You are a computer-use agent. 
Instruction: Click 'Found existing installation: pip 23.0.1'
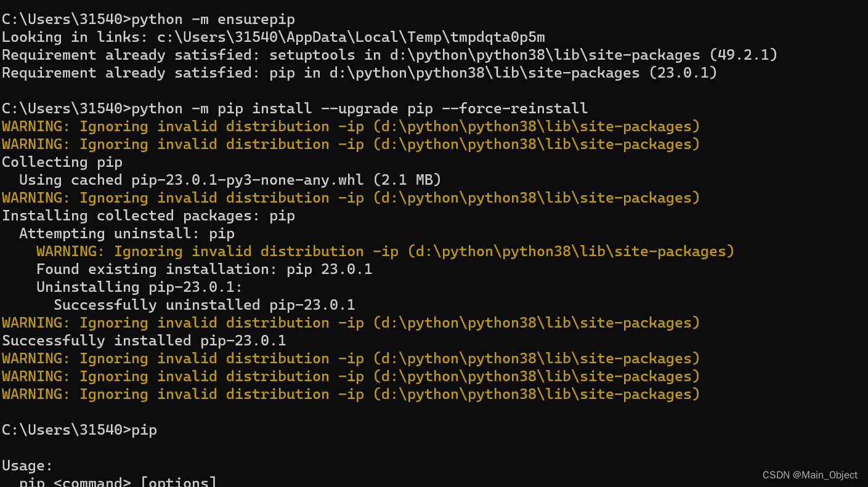point(204,269)
